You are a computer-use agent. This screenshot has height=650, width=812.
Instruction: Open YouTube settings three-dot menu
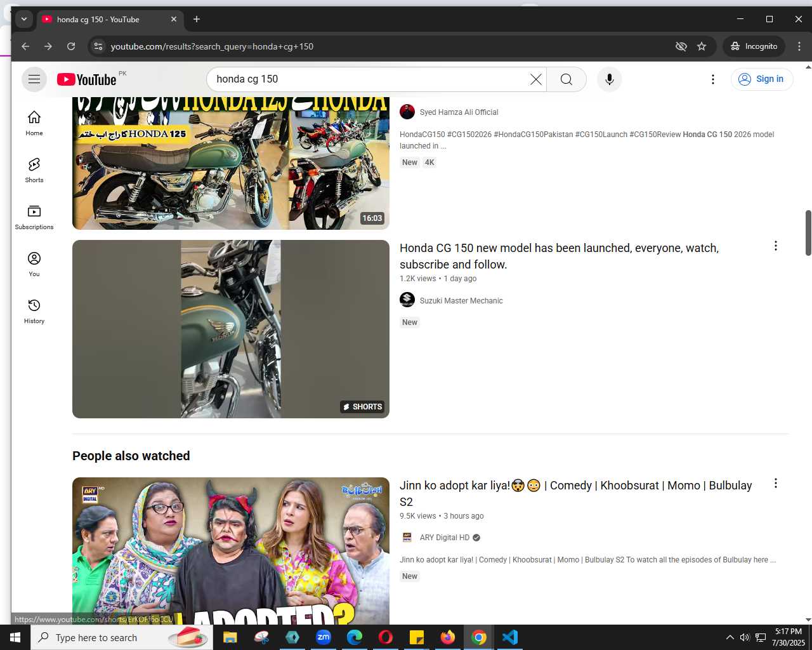(713, 79)
